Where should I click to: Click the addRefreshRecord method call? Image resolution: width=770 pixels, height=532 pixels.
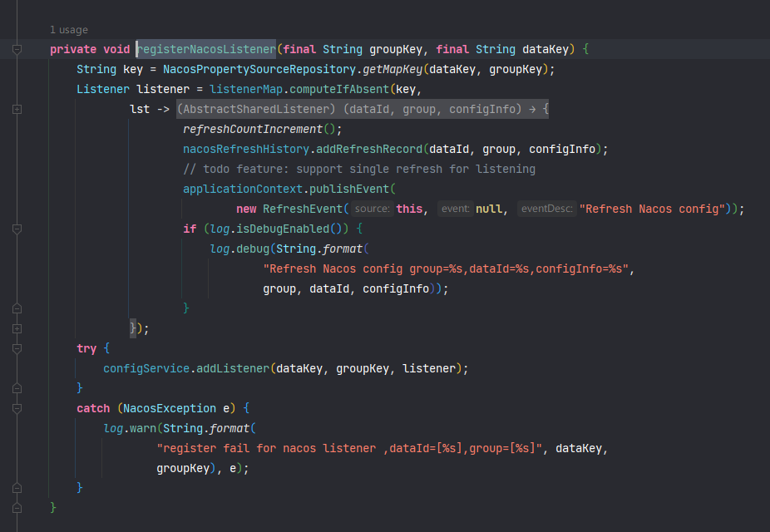[369, 149]
